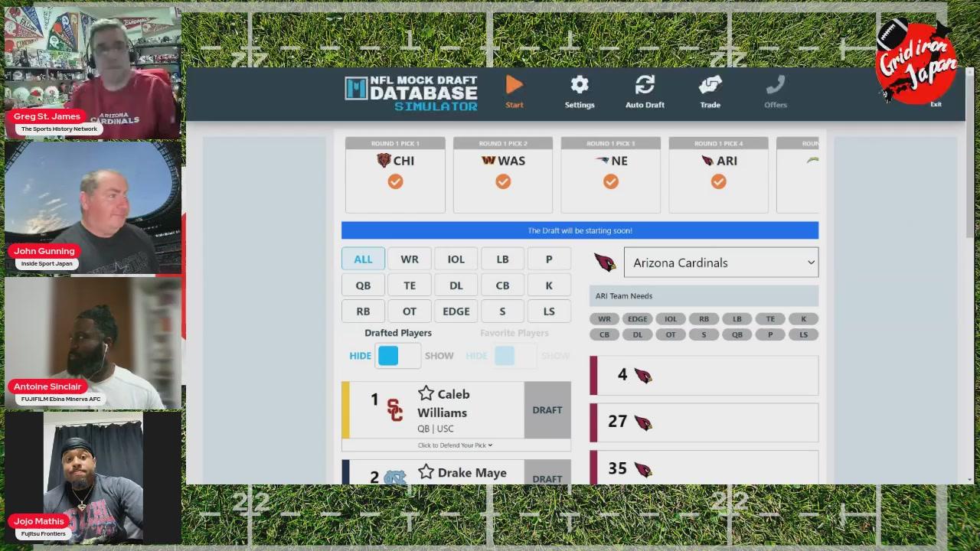
Task: Click the Cardinals logo in Round 1 Pick 4
Action: (707, 161)
